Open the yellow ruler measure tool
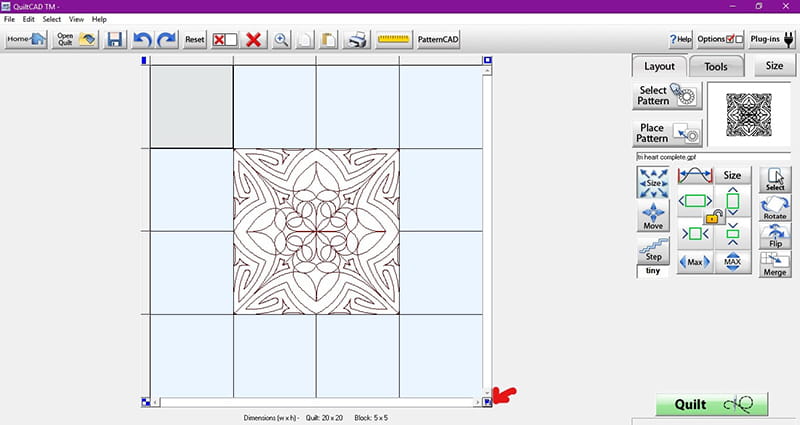This screenshot has width=800, height=425. coord(394,40)
